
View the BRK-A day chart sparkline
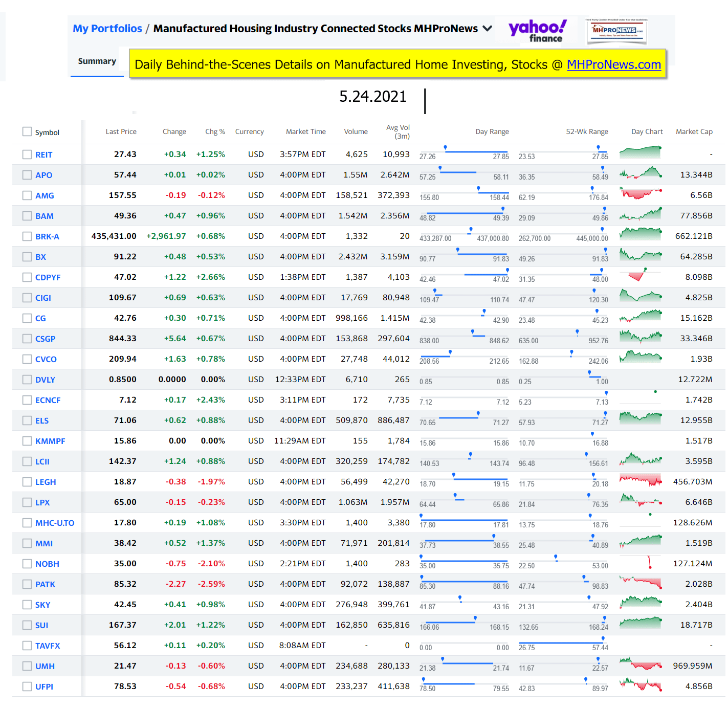[x=641, y=235]
